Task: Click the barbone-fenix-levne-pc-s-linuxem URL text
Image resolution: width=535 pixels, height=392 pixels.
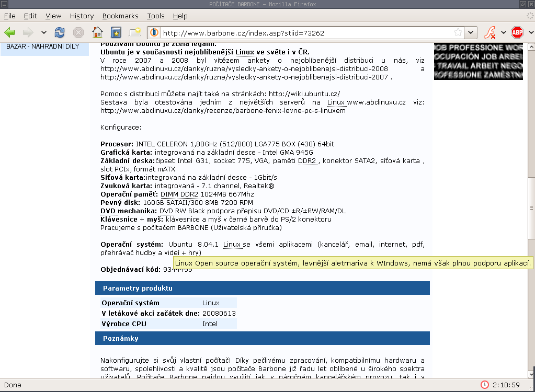Action: pos(223,111)
